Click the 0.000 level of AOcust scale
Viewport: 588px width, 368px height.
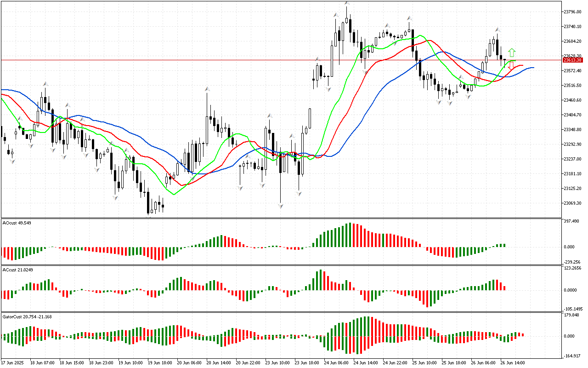tap(570, 247)
